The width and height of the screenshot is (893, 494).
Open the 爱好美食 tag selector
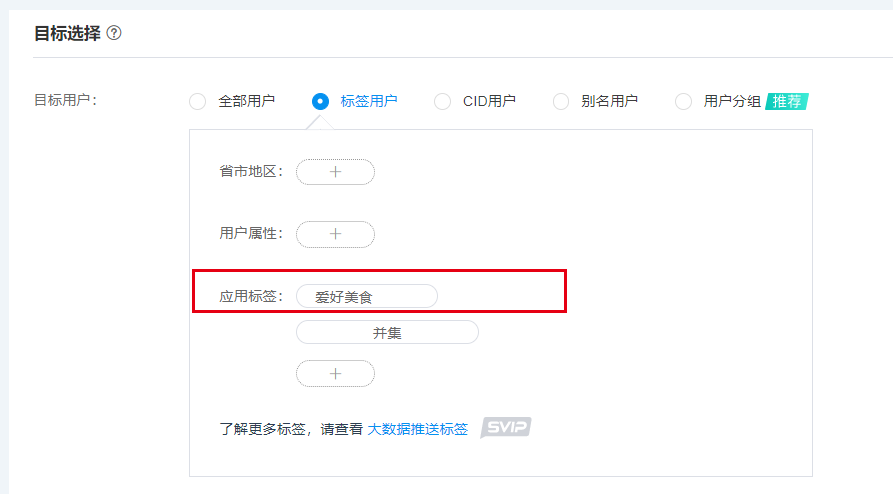(x=367, y=296)
